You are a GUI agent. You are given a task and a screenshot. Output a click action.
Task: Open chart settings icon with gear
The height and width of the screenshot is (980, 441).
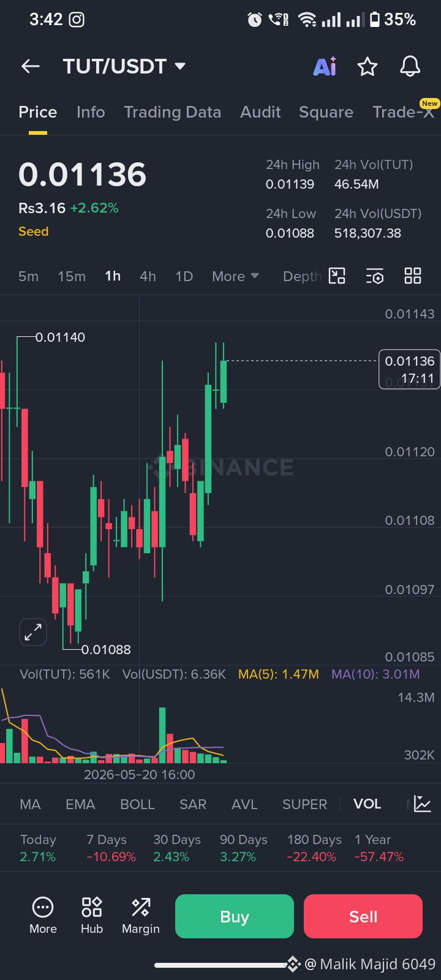375,276
